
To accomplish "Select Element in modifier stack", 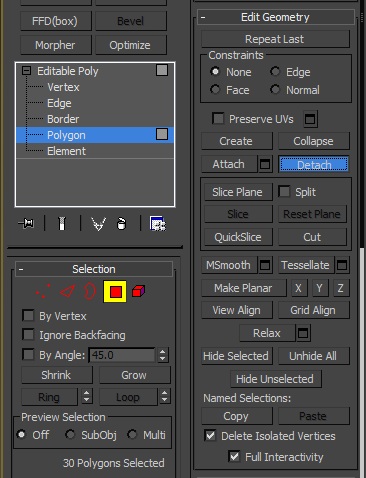I will 66,151.
